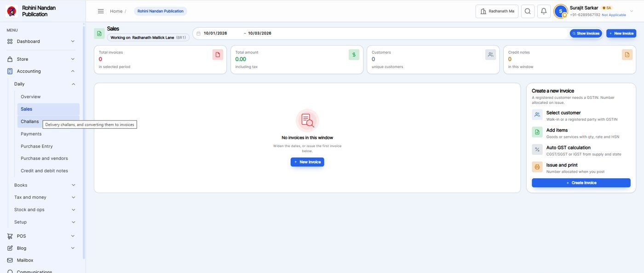
Task: Toggle the hamburger sidebar menu icon
Action: click(x=101, y=11)
